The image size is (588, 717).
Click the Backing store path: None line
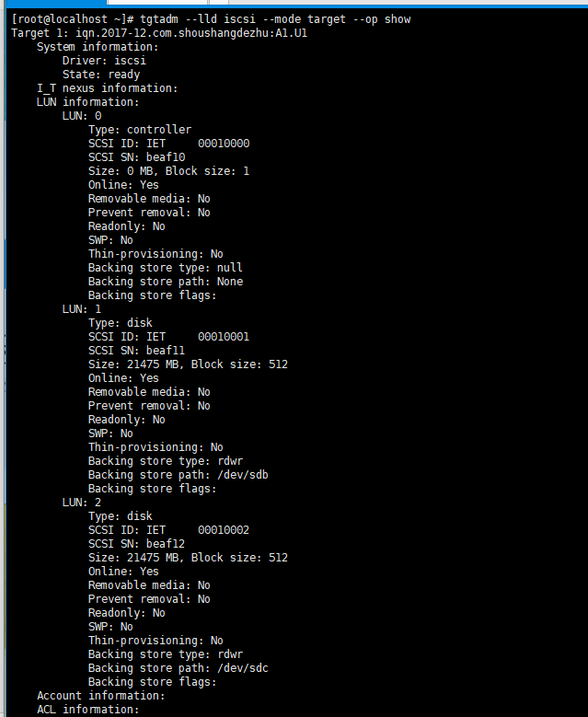pos(166,282)
